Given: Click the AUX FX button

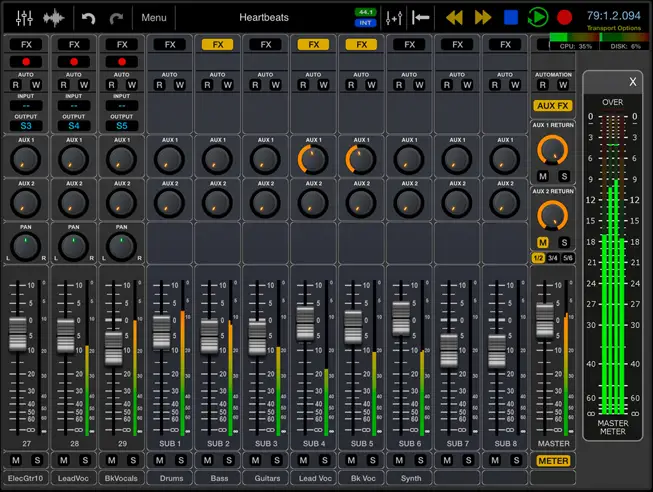Looking at the screenshot, I should pos(553,106).
